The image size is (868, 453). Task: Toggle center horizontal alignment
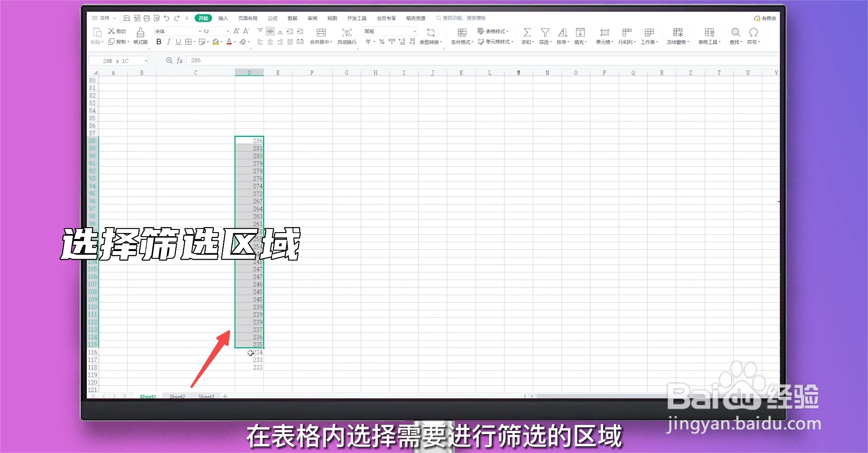click(x=270, y=42)
